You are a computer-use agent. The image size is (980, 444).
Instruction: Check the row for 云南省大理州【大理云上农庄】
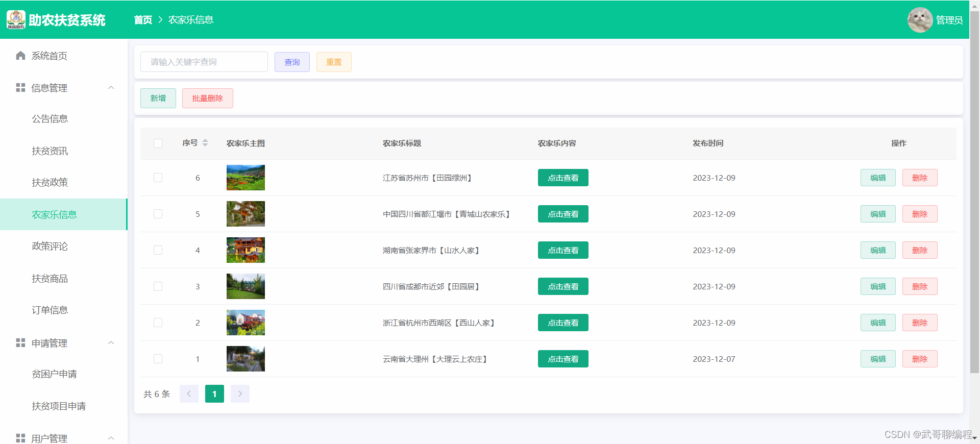coord(158,359)
